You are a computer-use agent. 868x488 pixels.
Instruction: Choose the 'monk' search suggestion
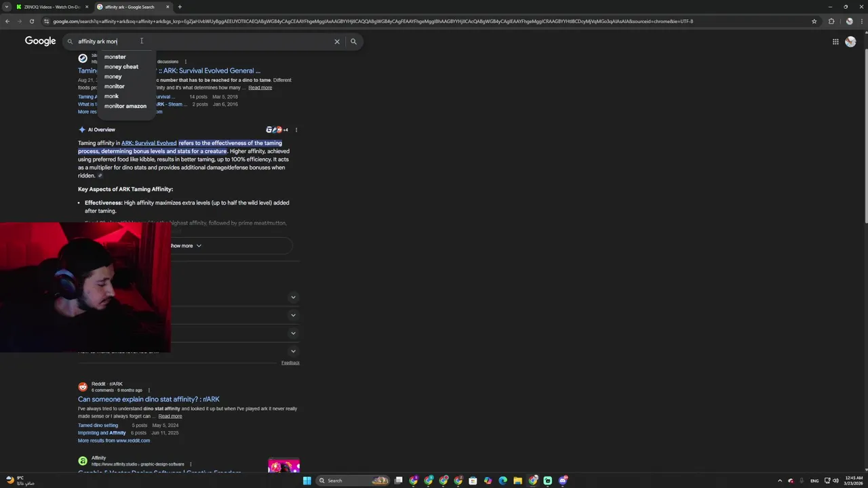tap(111, 96)
